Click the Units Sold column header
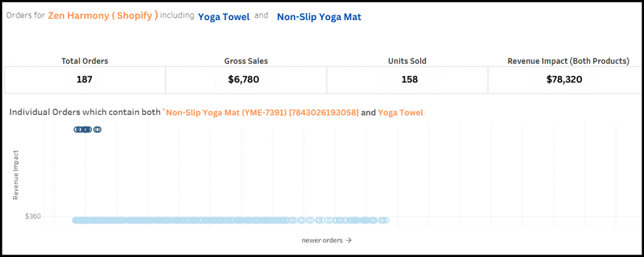 pos(407,61)
